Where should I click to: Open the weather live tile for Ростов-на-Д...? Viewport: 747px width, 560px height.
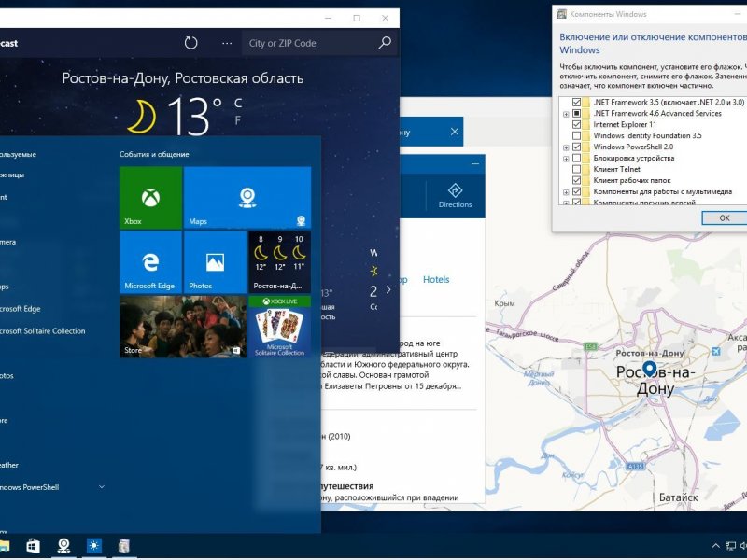(x=279, y=262)
